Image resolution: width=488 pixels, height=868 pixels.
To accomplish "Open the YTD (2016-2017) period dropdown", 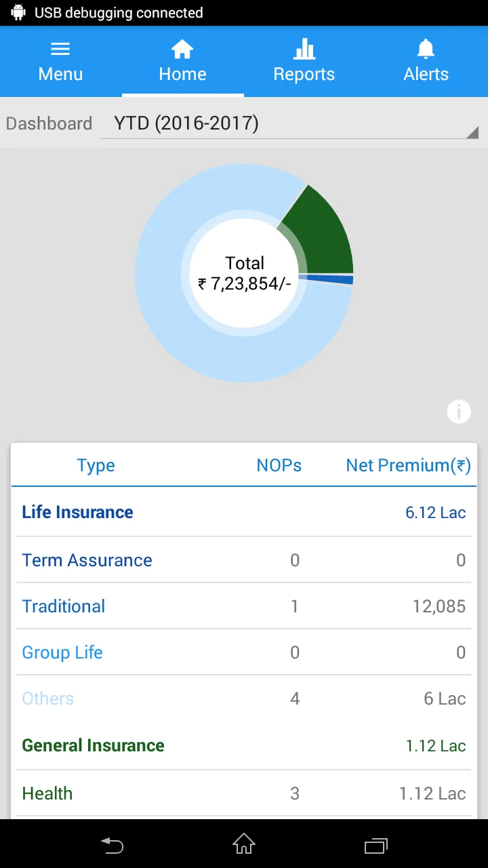I will (x=290, y=123).
